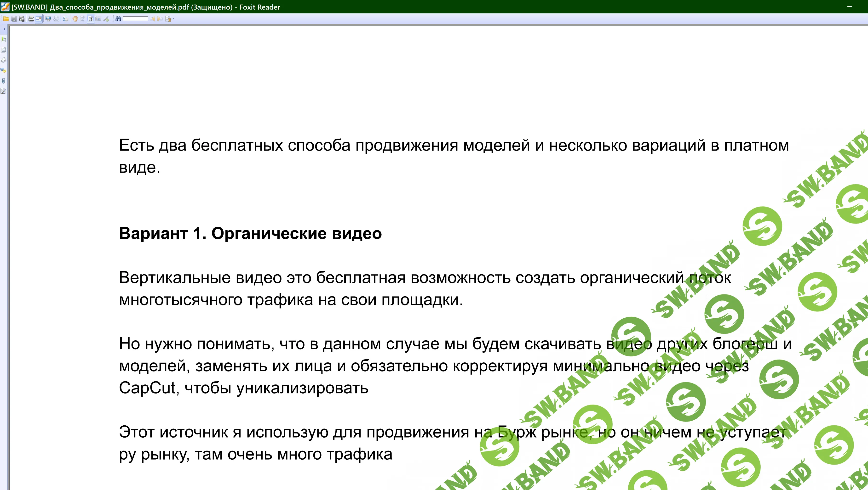Viewport: 868px width, 490px height.
Task: Open the search options dropdown arrow
Action: [173, 19]
